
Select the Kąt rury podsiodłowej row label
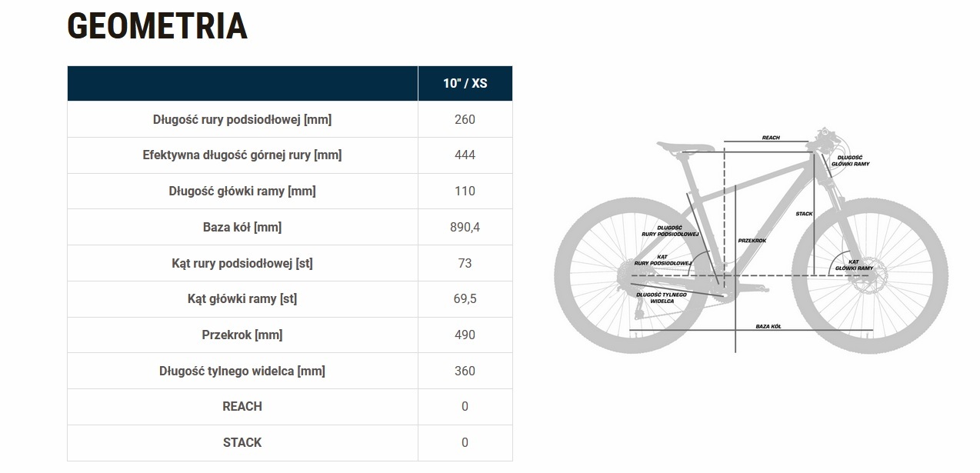point(242,263)
